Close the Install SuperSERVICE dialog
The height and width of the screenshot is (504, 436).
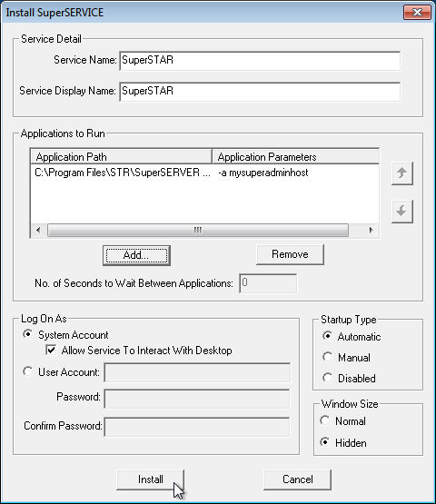tap(417, 12)
